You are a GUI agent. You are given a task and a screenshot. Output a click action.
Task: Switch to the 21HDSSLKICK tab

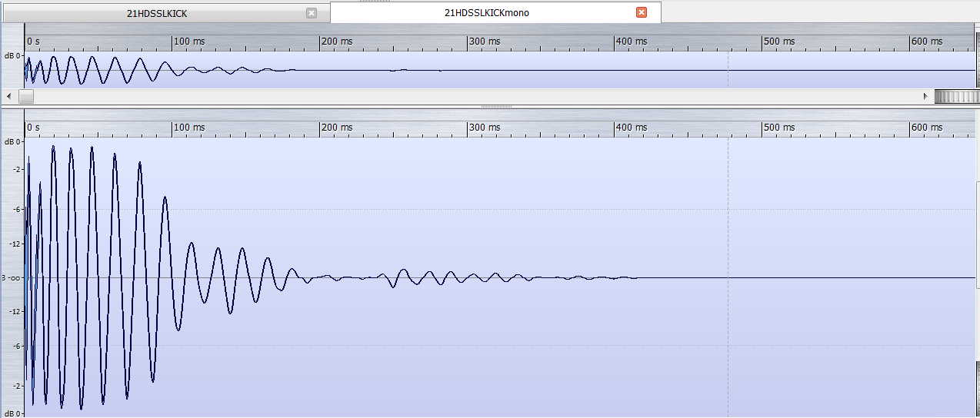click(157, 13)
